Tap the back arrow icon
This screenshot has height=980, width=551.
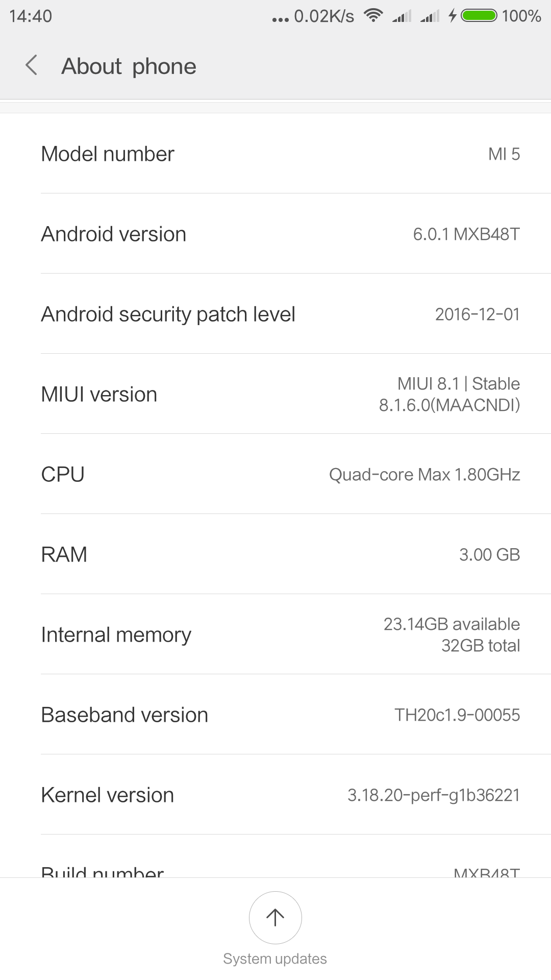32,66
